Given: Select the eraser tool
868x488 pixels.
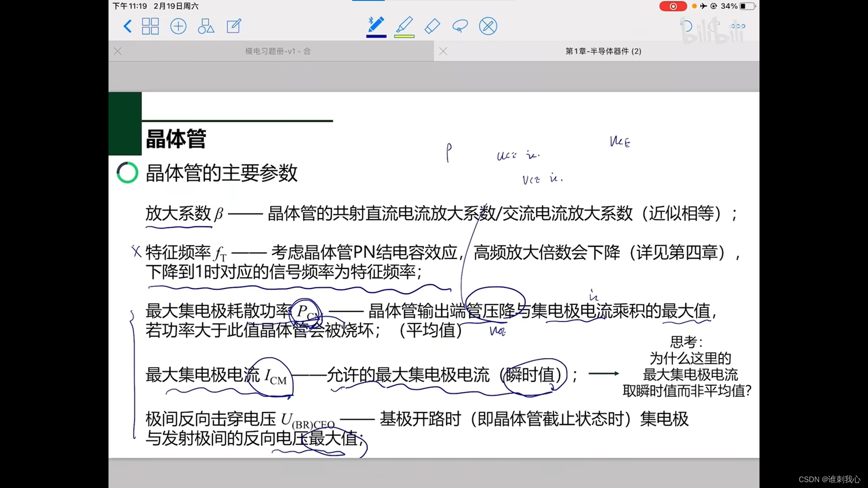Looking at the screenshot, I should pyautogui.click(x=432, y=26).
